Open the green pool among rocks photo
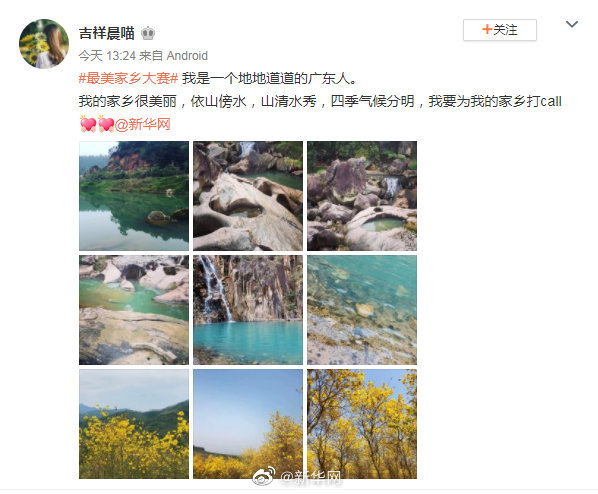 pyautogui.click(x=134, y=310)
